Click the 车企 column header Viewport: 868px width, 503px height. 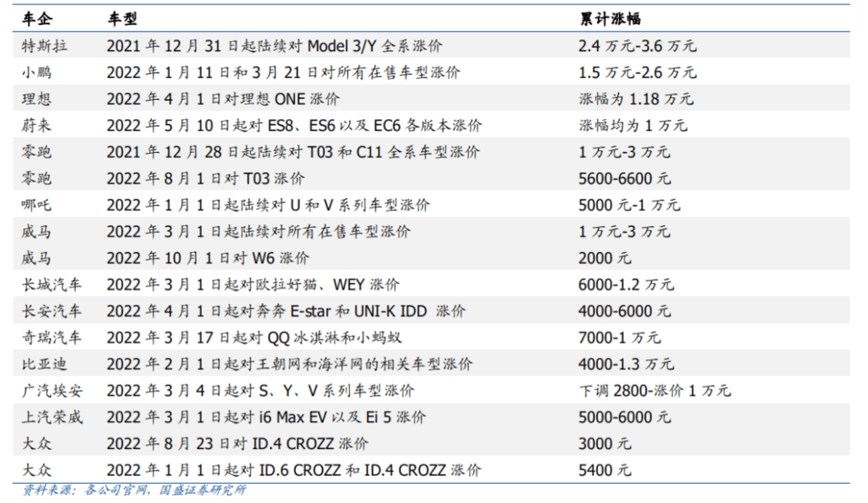tap(37, 19)
